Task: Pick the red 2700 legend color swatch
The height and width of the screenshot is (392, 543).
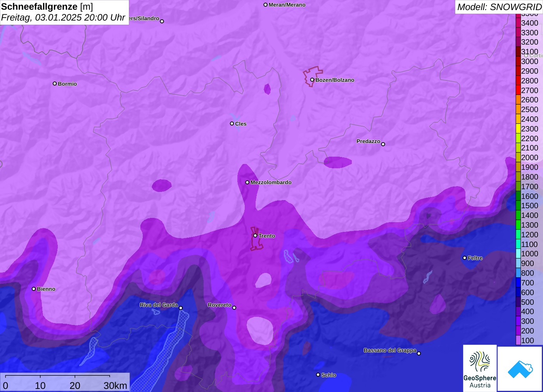Action: point(518,90)
